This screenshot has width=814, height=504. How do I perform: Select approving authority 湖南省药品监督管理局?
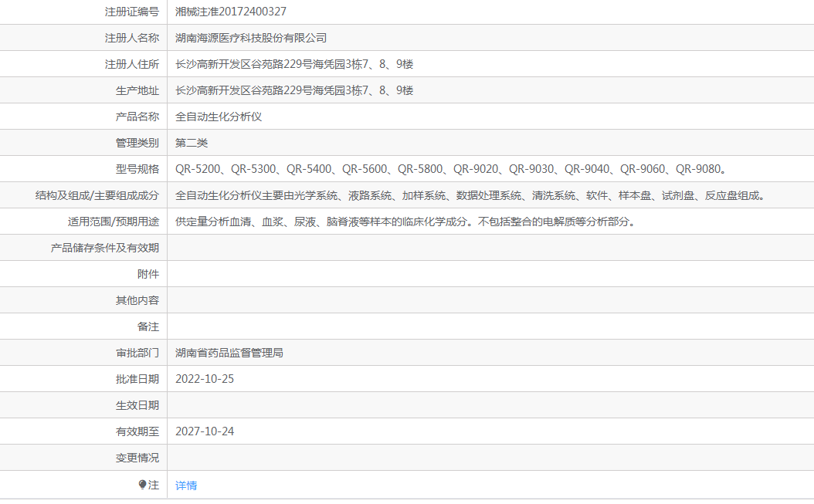point(229,353)
